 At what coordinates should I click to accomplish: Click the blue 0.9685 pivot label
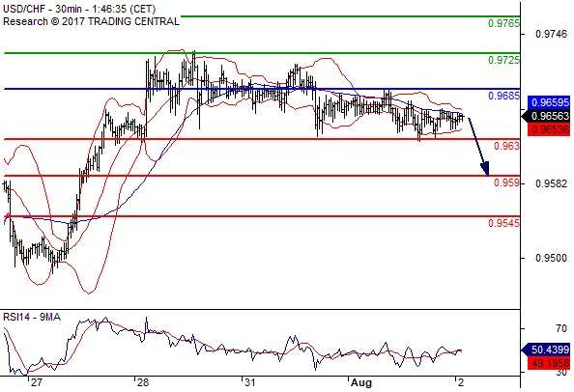[503, 96]
